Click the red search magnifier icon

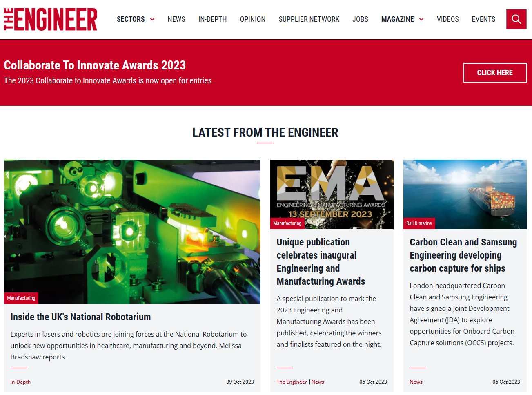coord(516,19)
